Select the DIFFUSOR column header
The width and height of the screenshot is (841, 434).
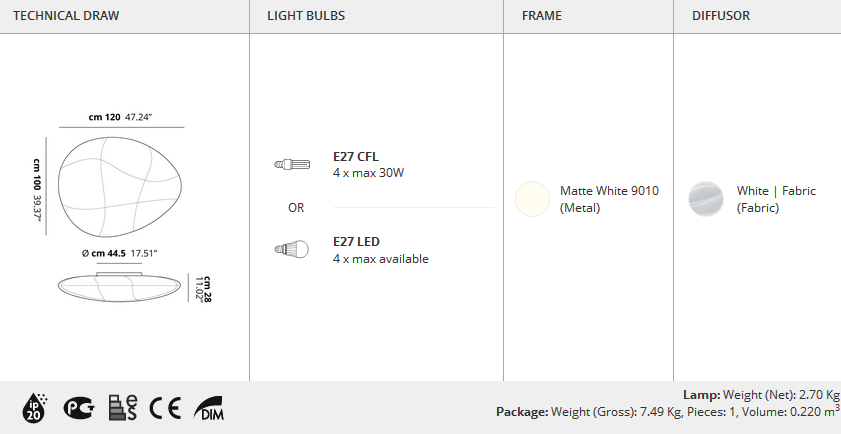tap(721, 16)
